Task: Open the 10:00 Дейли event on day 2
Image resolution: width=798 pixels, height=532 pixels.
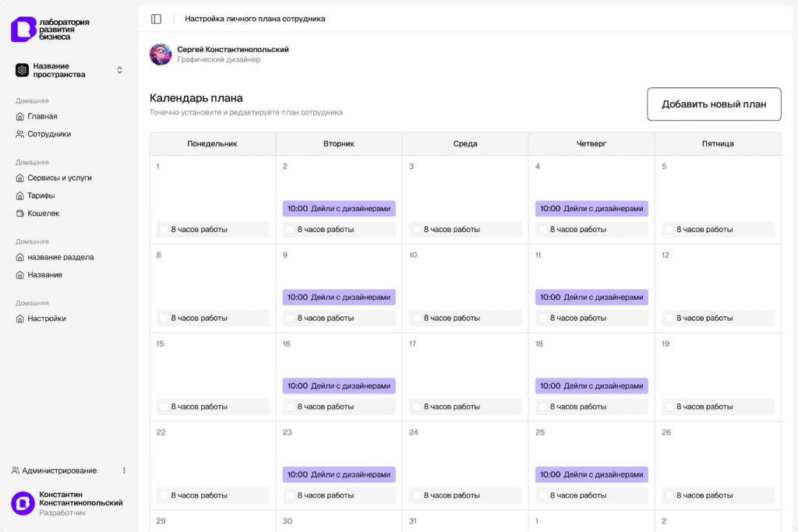Action: (x=339, y=209)
